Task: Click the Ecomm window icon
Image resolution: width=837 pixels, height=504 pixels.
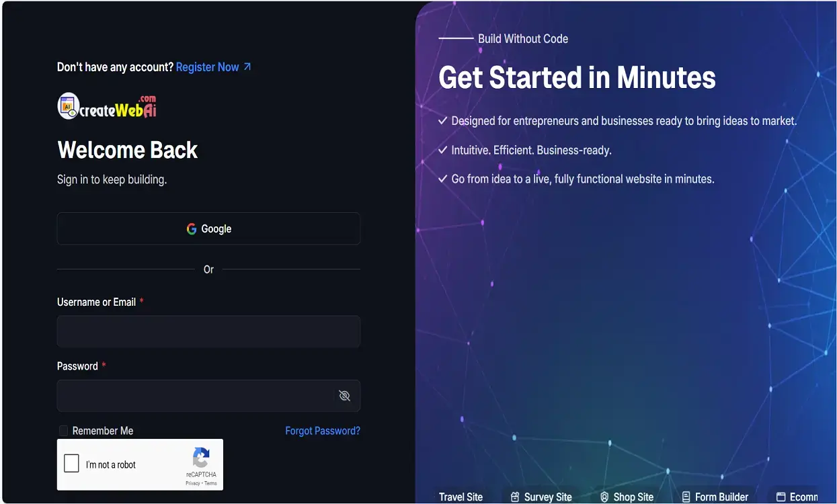Action: [x=781, y=497]
